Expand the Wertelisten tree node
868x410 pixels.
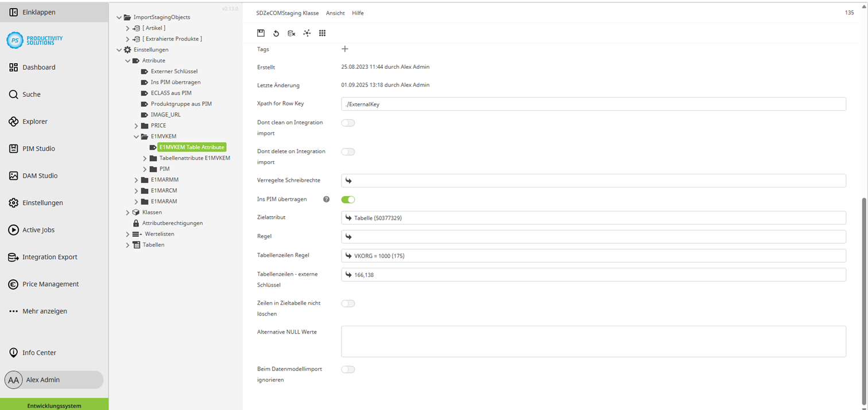click(x=127, y=233)
